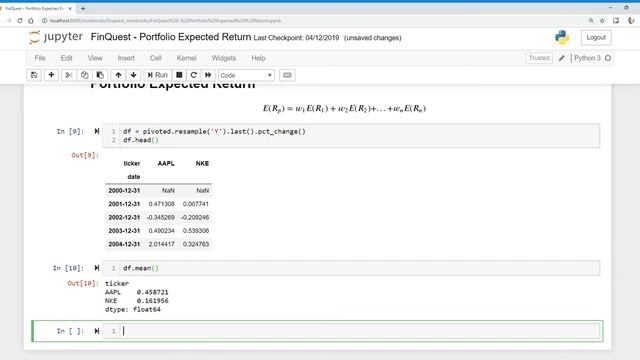
Task: Click the df.head() line in cell 9
Action: [141, 140]
